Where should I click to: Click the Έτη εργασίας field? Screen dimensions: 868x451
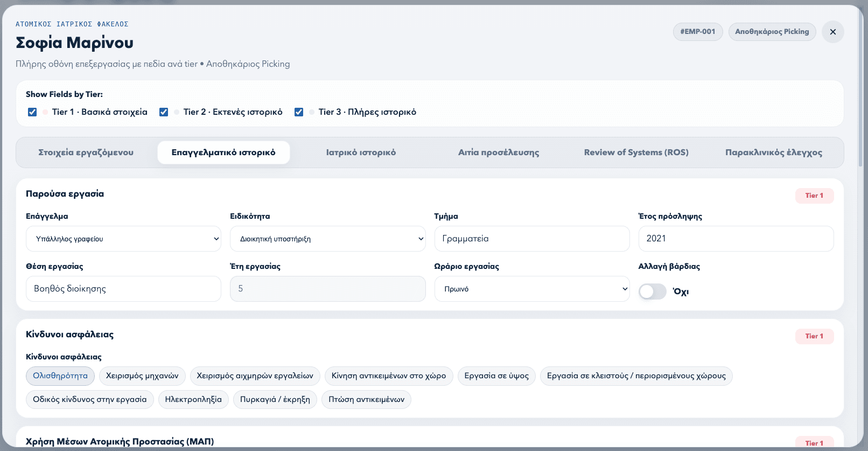click(327, 289)
